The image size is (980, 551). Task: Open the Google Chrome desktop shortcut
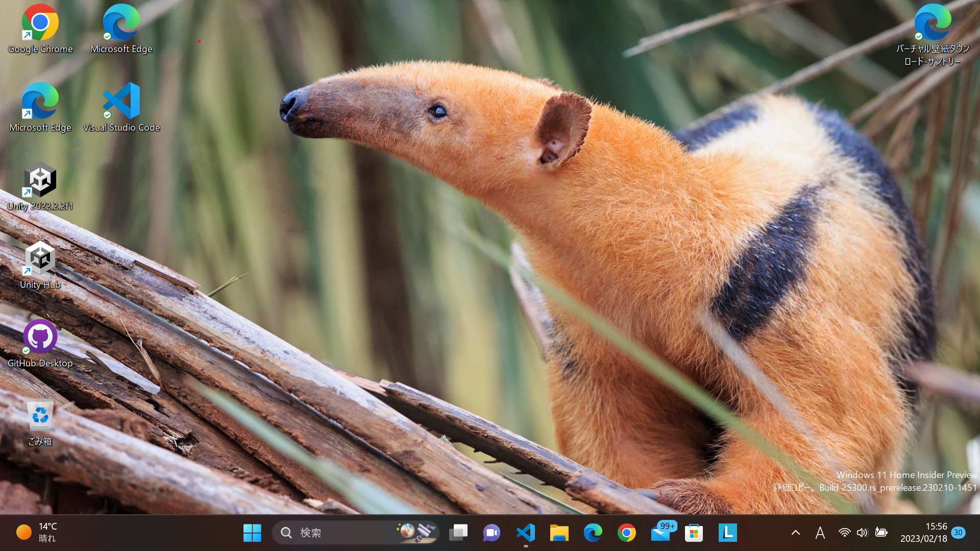click(40, 29)
